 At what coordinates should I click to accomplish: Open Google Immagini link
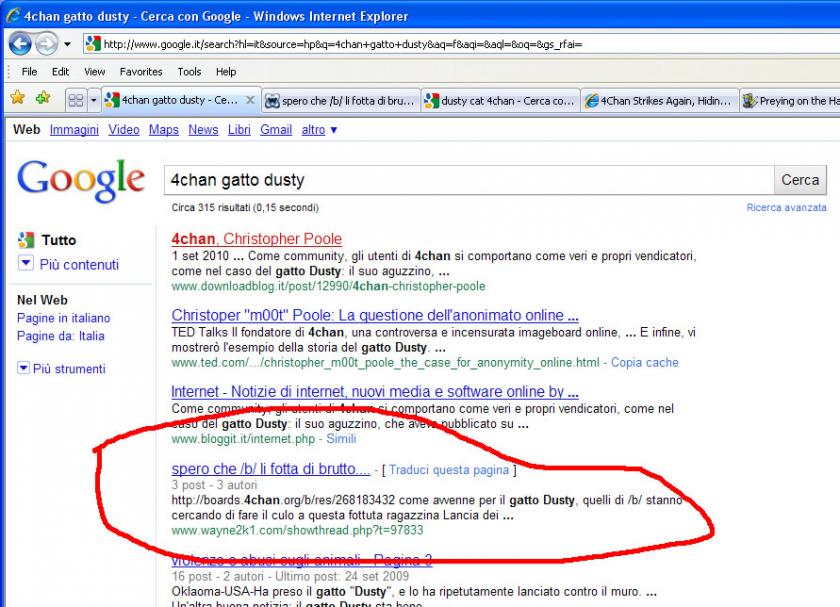(x=74, y=130)
